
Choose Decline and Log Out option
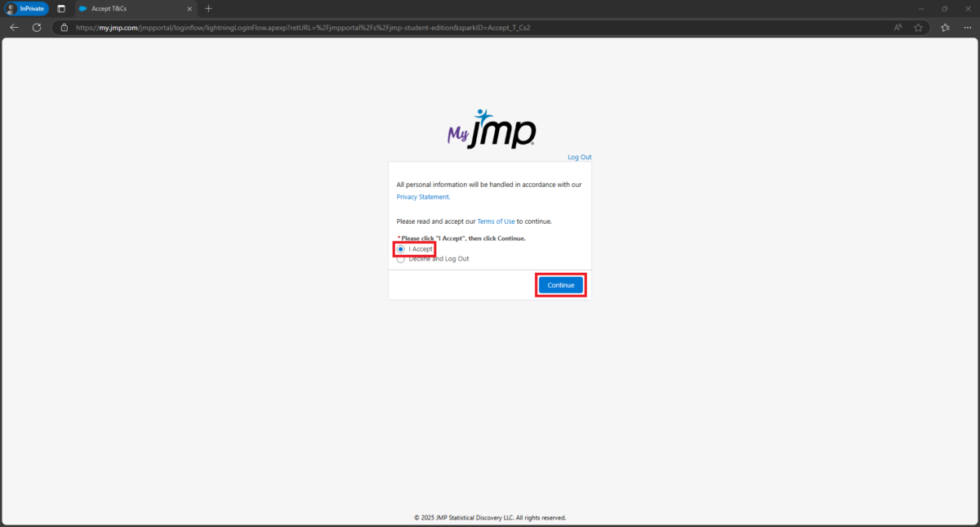click(x=401, y=258)
